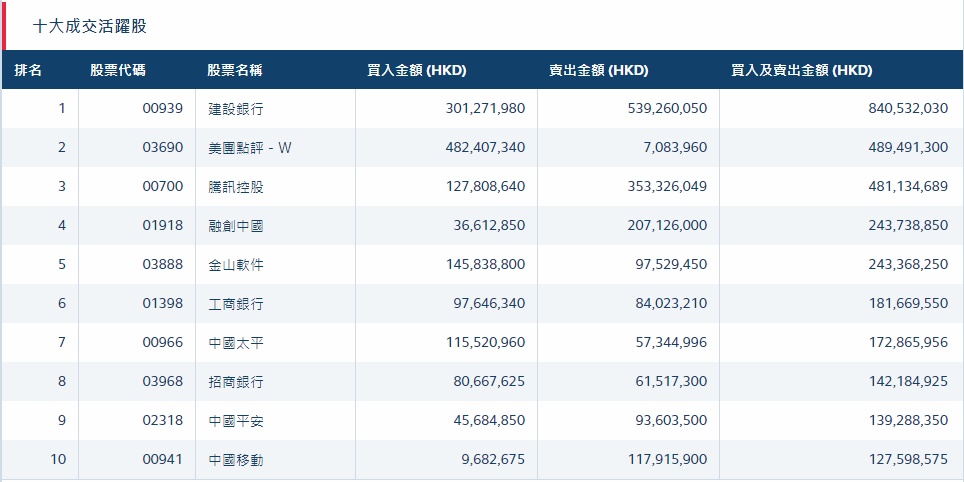
Task: Click the 融創中國 stock name
Action: click(x=236, y=226)
